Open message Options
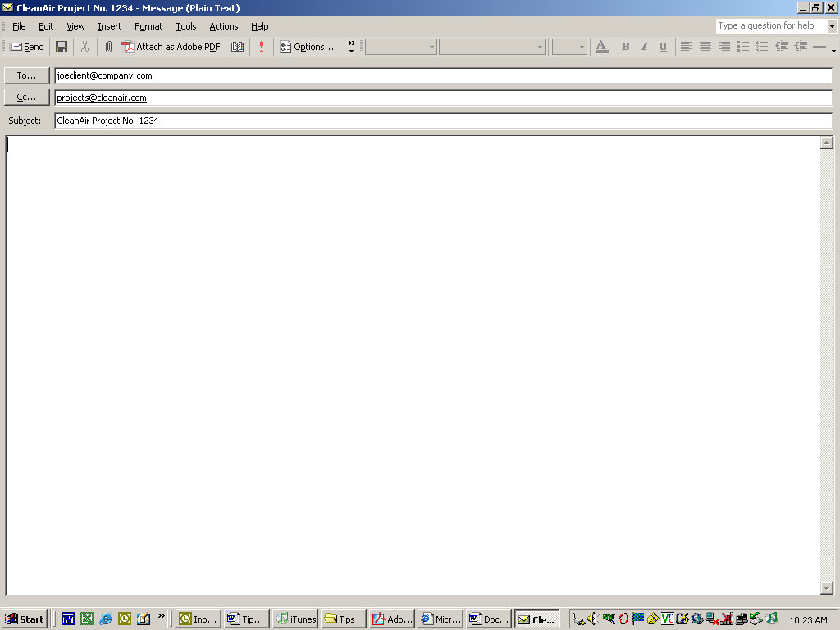This screenshot has height=630, width=840. pos(307,47)
